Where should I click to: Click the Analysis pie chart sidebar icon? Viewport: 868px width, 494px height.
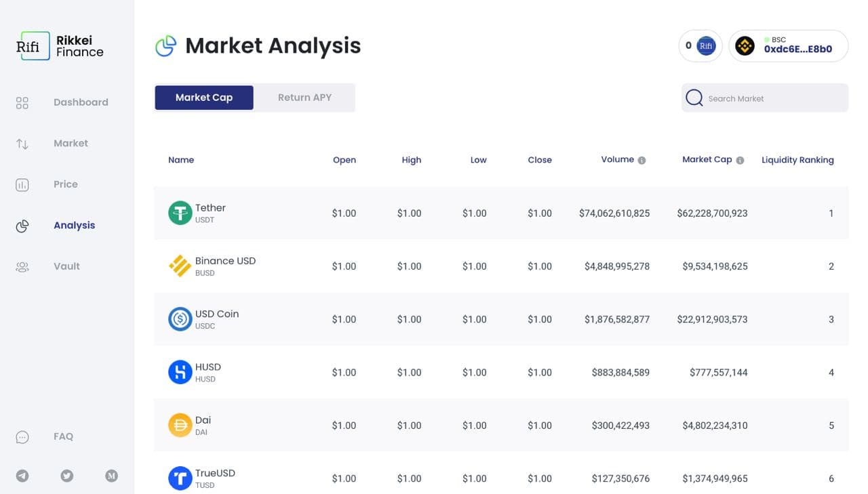click(x=22, y=226)
